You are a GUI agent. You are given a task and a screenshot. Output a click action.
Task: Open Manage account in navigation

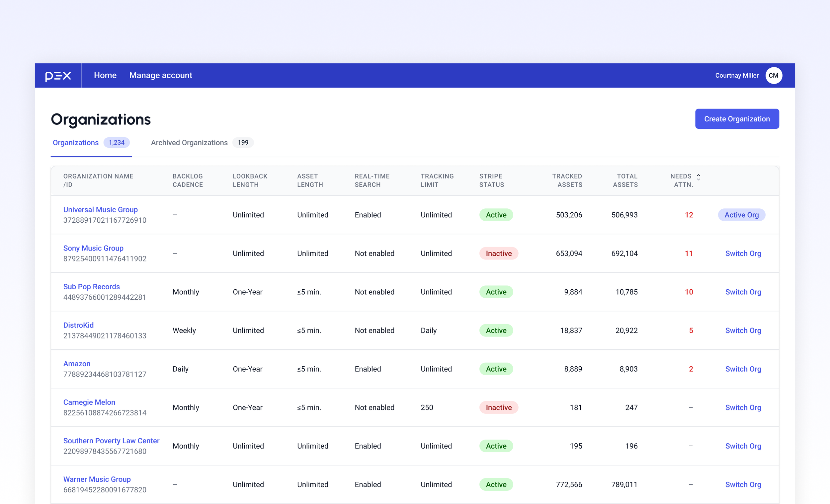coord(161,75)
